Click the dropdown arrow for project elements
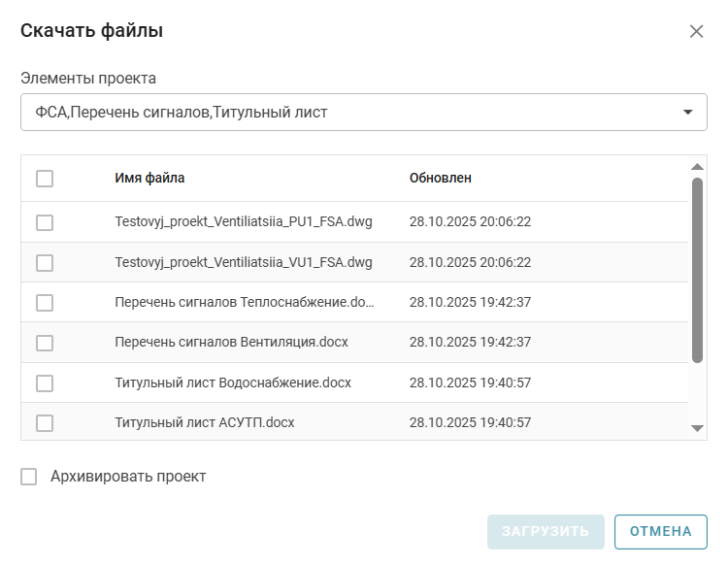Screen dimensions: 728x565 [x=688, y=113]
